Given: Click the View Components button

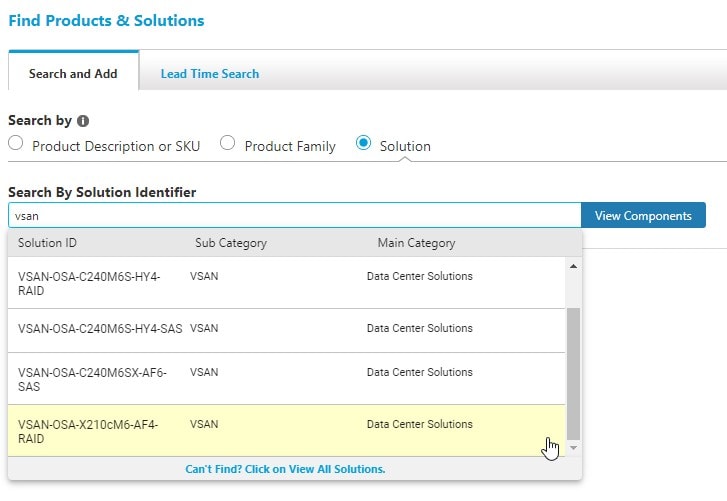Looking at the screenshot, I should click(643, 215).
